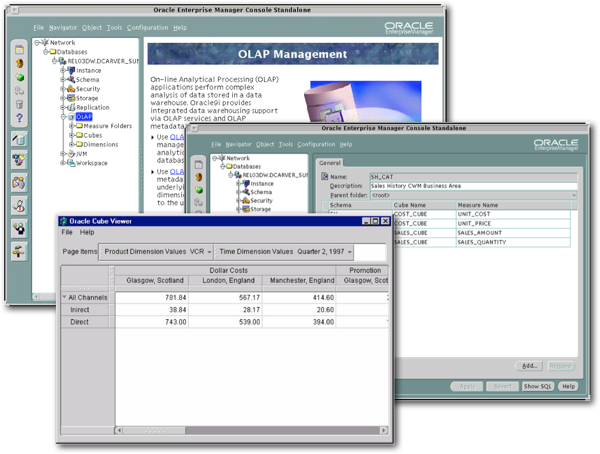
Task: Click the Replication node icon in back window tree
Action: (71, 108)
